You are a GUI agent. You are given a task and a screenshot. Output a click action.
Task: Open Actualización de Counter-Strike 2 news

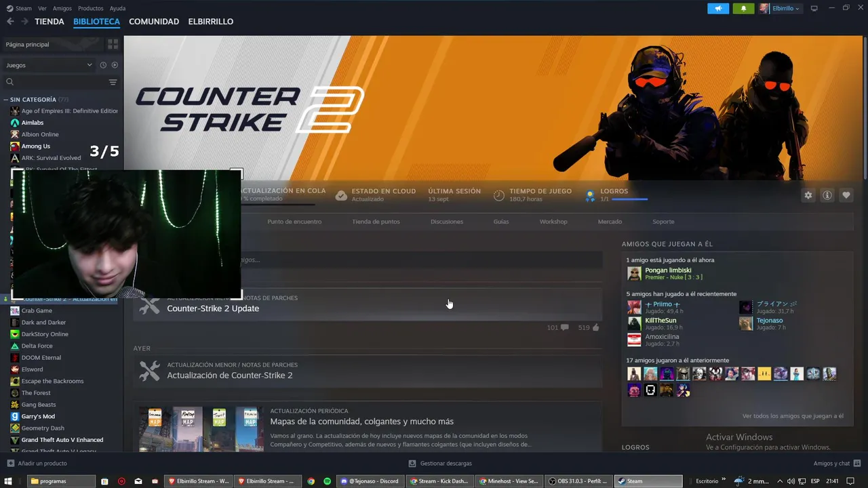(x=368, y=371)
